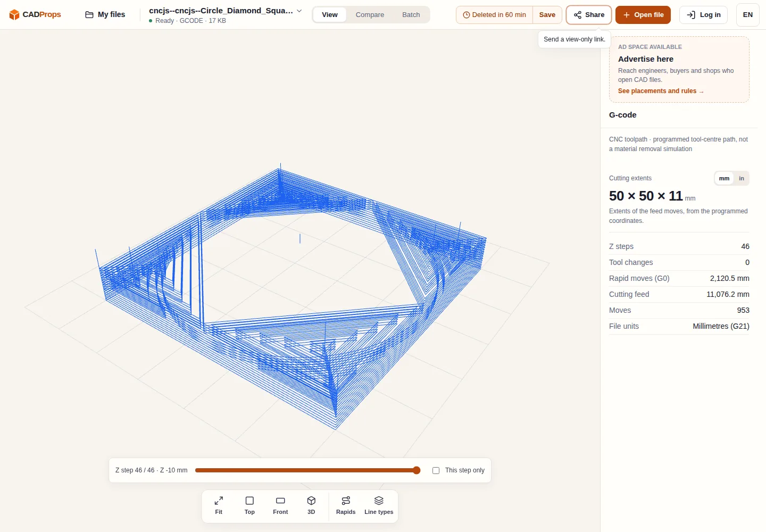Toggle Line types display
The height and width of the screenshot is (532, 766).
point(379,505)
